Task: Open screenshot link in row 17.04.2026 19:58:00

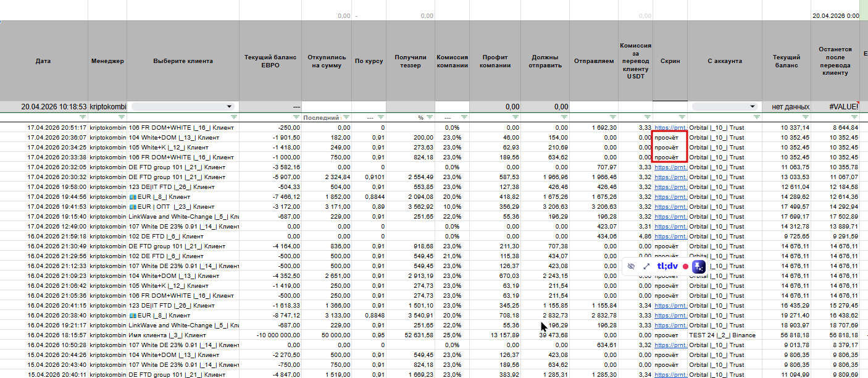Action: tap(670, 187)
